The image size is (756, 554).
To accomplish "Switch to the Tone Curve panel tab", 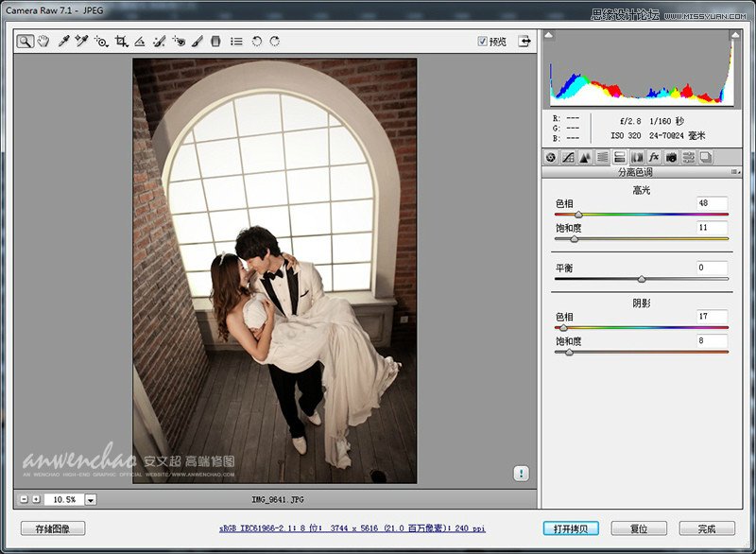I will tap(569, 157).
